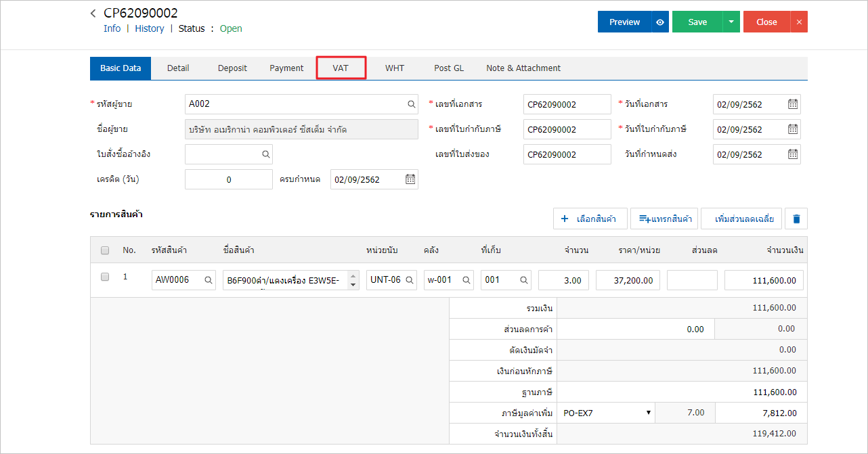This screenshot has width=868, height=454.
Task: Step through the product name field with its spinner arrows
Action: [x=353, y=280]
